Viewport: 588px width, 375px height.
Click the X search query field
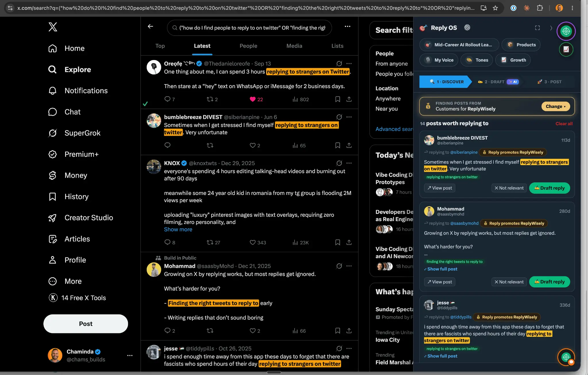click(249, 28)
